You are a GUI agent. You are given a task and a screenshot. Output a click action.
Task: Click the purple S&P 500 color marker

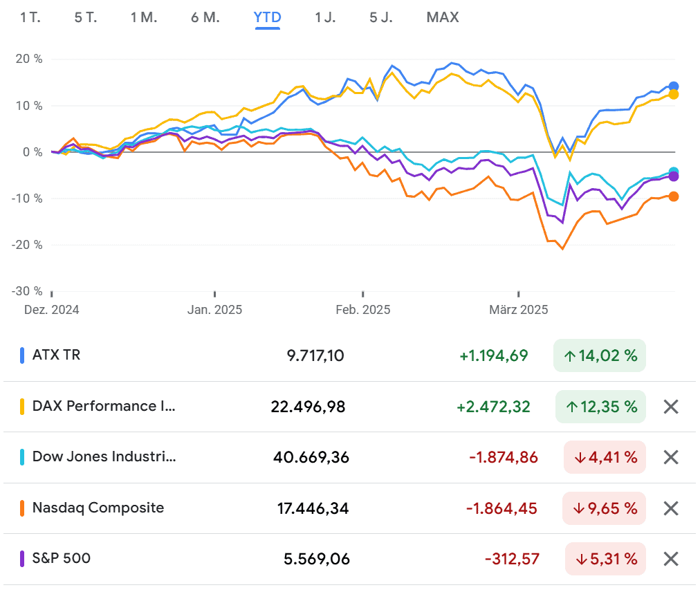click(x=22, y=559)
